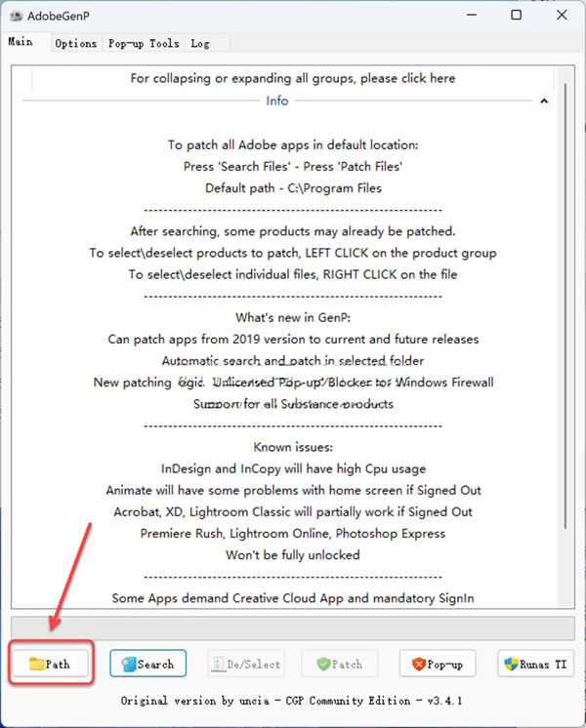This screenshot has height=728, width=586.
Task: Click the Runas TI button
Action: coord(535,664)
